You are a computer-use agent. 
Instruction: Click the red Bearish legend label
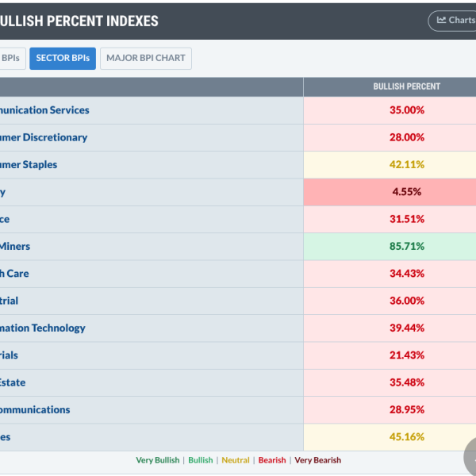point(272,460)
